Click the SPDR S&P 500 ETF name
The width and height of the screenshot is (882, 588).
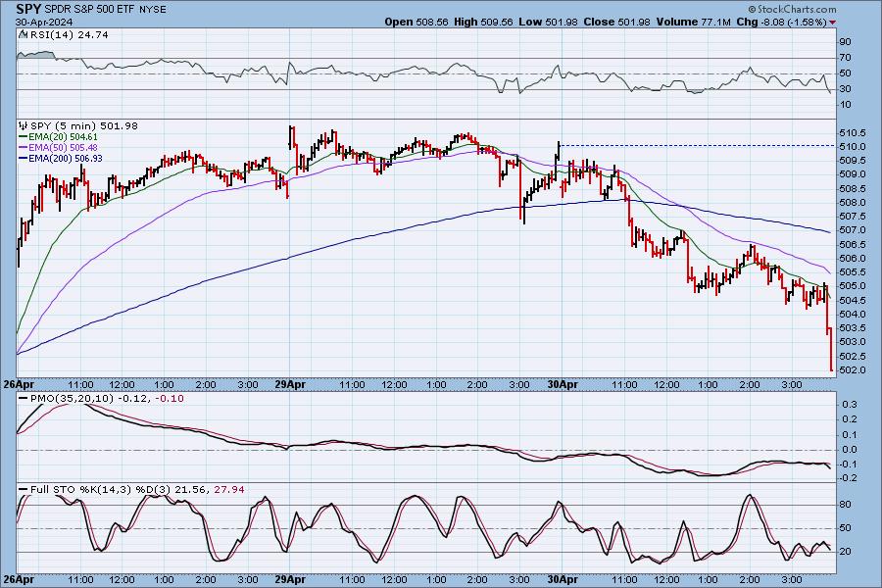pos(89,10)
